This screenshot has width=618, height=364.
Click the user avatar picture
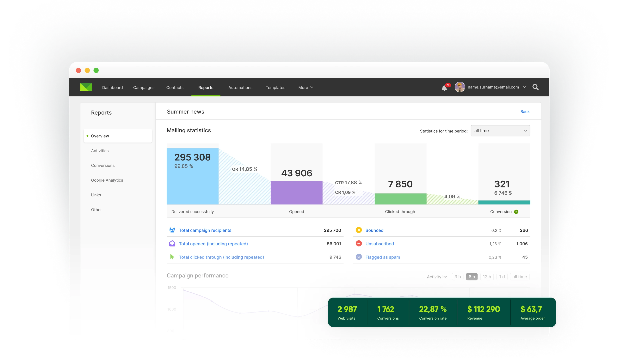[460, 87]
